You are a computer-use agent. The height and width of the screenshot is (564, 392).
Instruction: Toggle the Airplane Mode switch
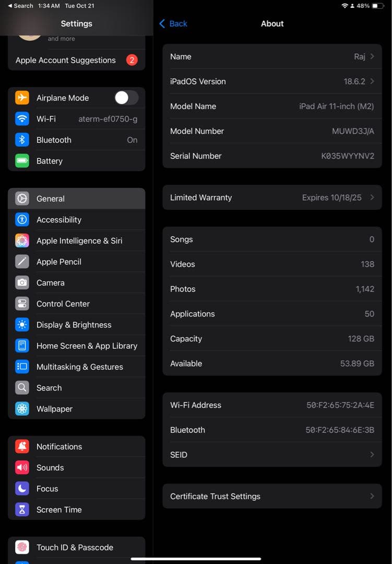[x=126, y=98]
